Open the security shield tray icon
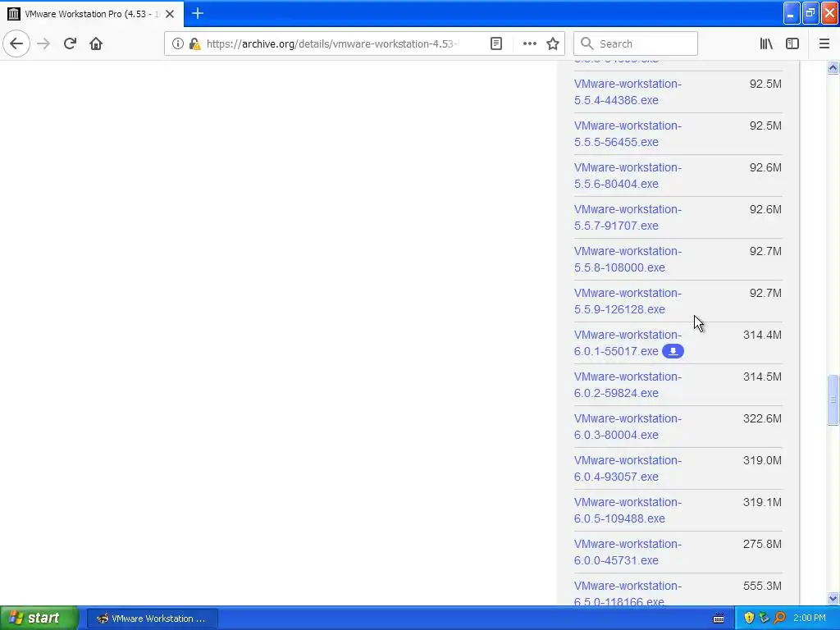 [748, 618]
